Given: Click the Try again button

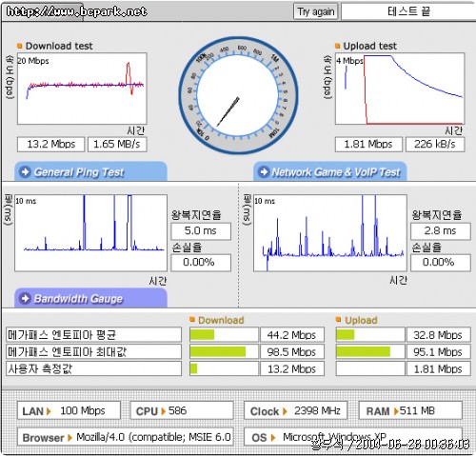Looking at the screenshot, I should coord(315,11).
